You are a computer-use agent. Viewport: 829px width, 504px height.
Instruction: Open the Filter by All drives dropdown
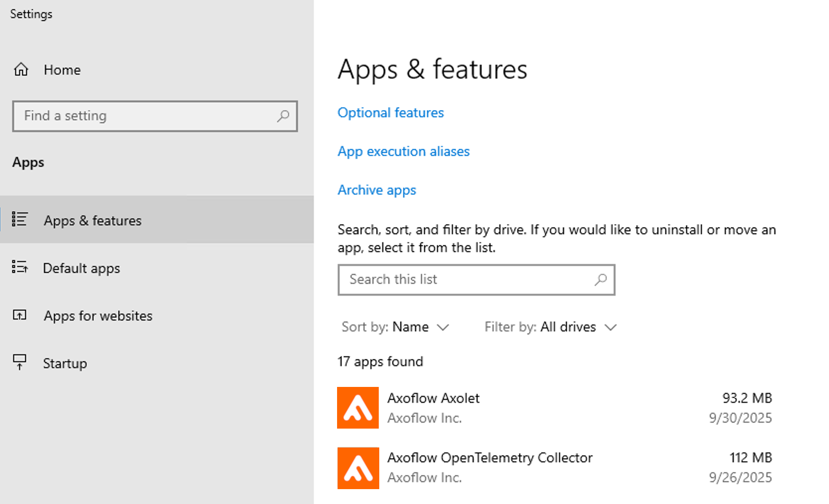(551, 327)
